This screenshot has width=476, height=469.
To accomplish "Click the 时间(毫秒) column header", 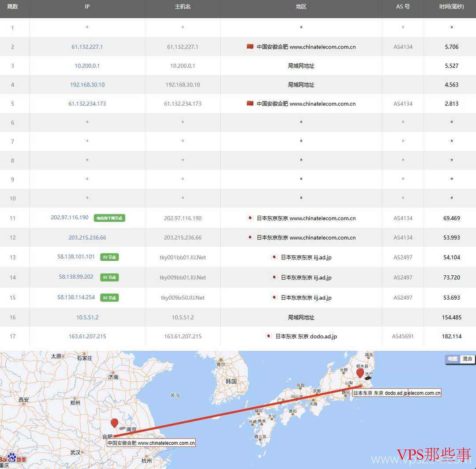I will pos(451,6).
